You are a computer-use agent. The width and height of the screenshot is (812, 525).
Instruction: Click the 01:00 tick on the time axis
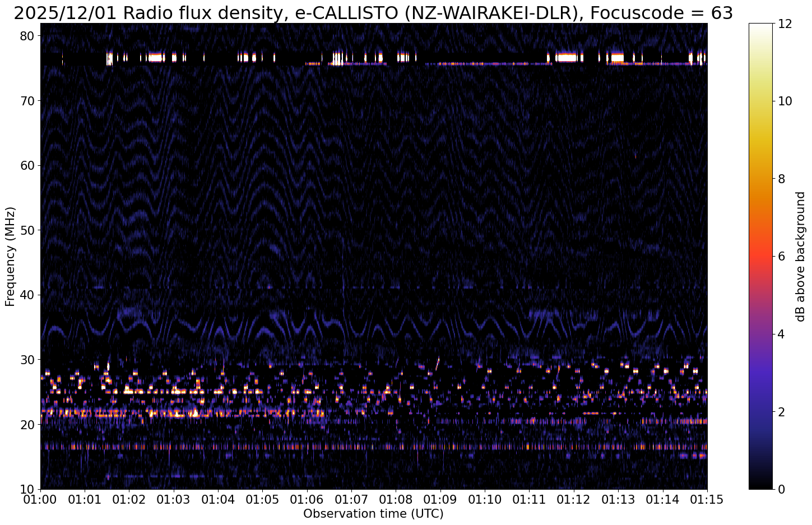coord(40,498)
